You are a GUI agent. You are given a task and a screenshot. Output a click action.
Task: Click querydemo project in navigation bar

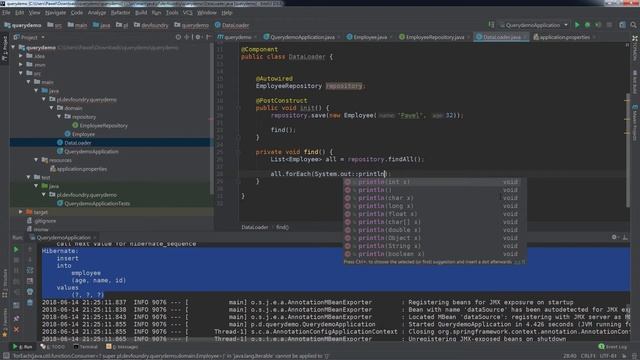pos(23,25)
